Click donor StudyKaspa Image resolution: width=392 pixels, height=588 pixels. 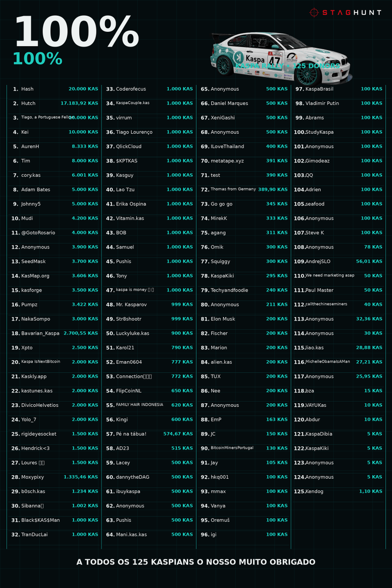pos(319,132)
